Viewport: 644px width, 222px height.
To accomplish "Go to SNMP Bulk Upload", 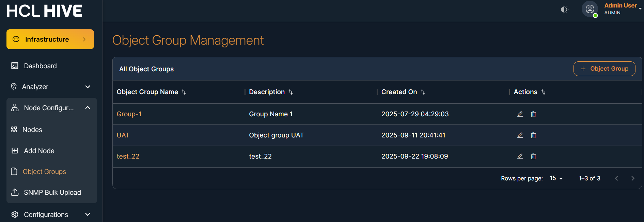I will coord(52,192).
